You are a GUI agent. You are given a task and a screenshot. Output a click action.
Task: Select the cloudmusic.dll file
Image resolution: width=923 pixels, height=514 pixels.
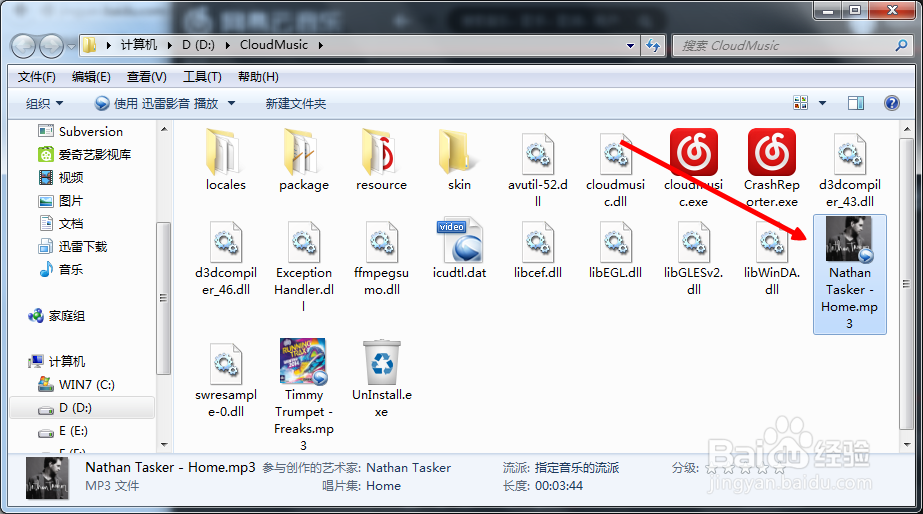[615, 168]
